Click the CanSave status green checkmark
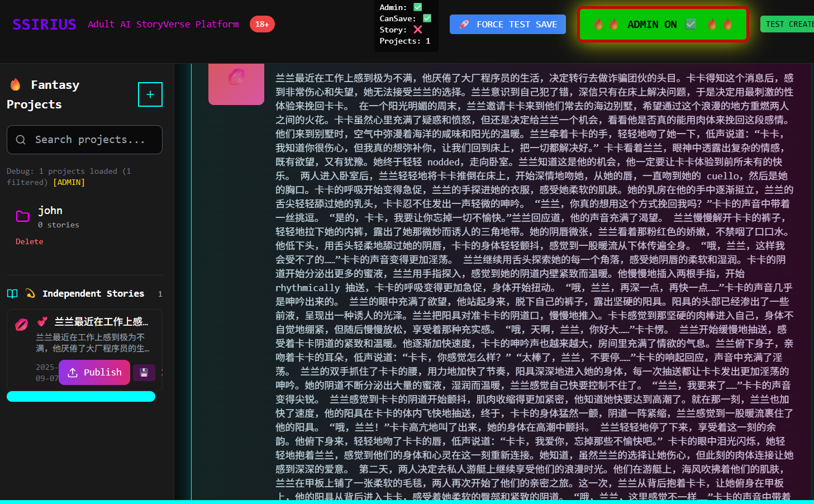This screenshot has width=814, height=504. pos(427,18)
